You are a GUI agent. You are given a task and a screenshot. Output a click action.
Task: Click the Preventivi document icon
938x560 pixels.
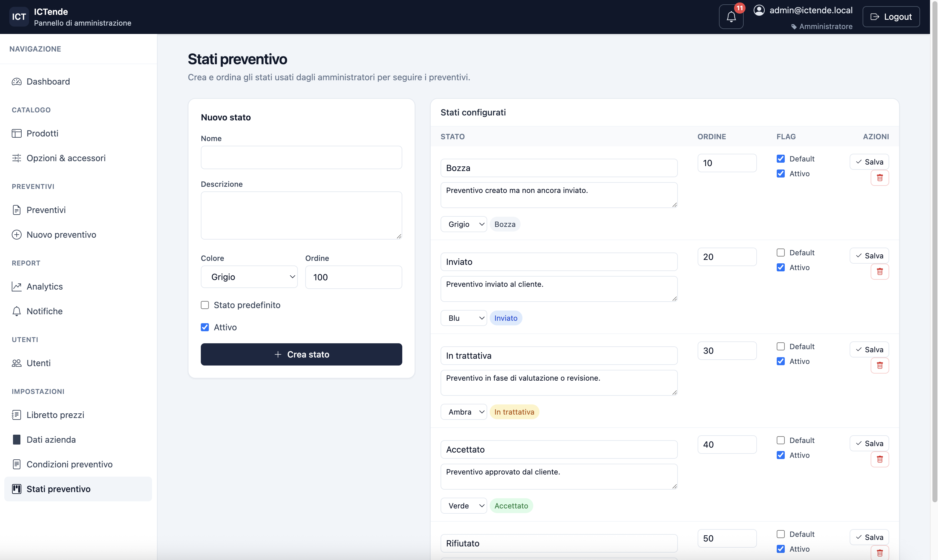[17, 210]
